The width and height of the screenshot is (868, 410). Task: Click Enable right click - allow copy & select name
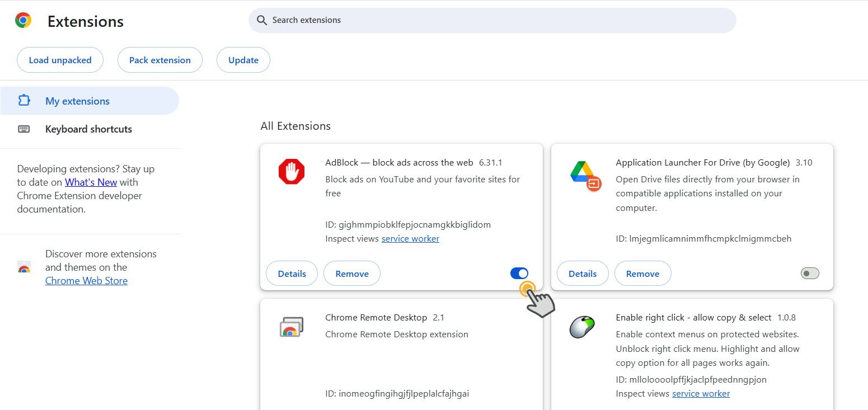[x=693, y=318]
